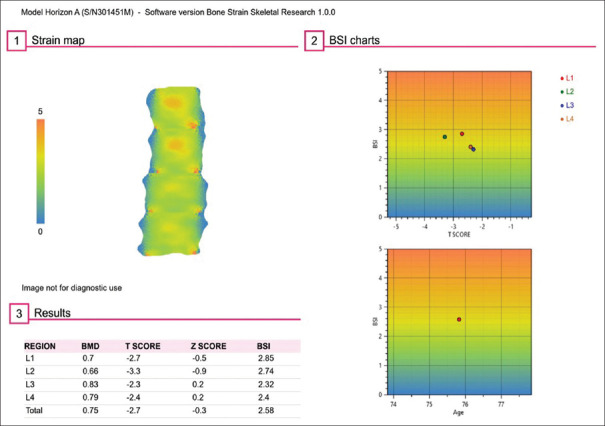
Task: Click the L2 legend entry
Action: point(567,91)
